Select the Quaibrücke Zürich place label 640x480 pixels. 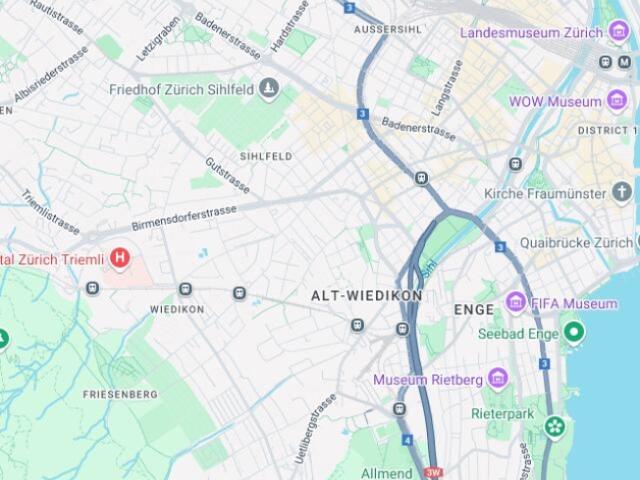point(576,243)
